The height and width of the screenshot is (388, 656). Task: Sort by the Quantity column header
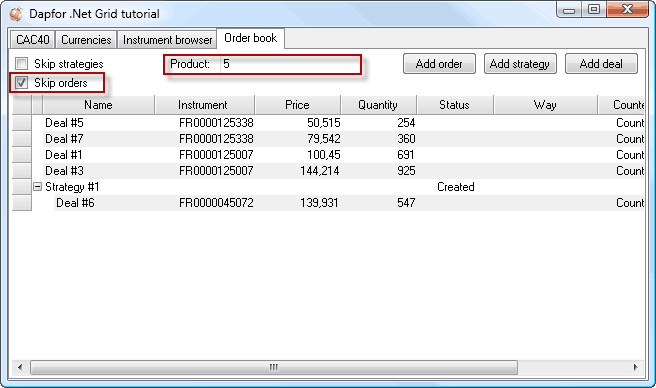click(x=378, y=105)
